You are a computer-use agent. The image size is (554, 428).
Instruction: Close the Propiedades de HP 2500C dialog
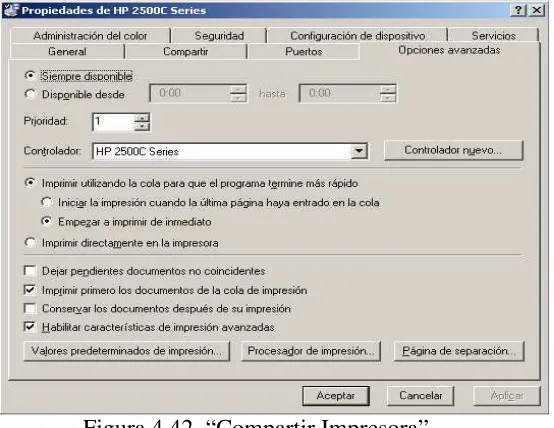pos(537,10)
